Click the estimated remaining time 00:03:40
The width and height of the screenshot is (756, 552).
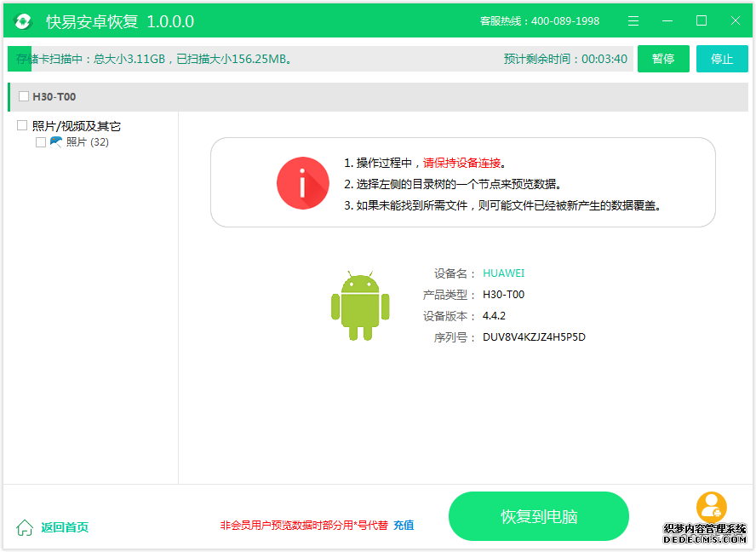[604, 59]
